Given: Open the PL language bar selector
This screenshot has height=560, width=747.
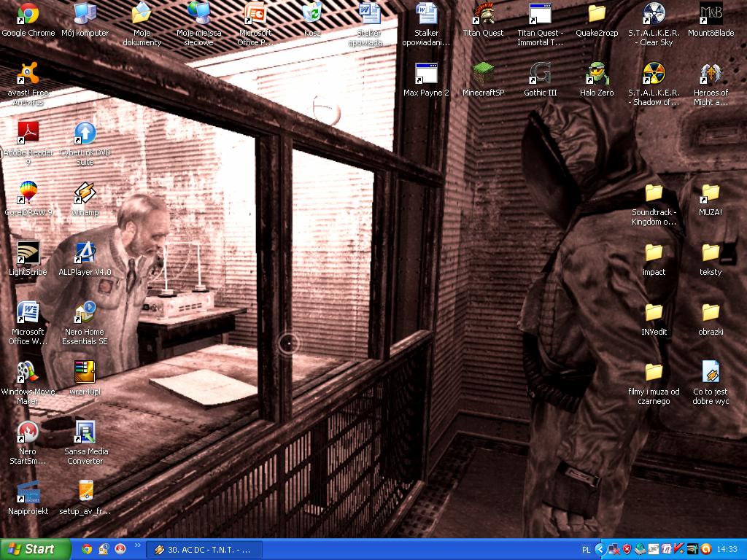Looking at the screenshot, I should (x=587, y=549).
